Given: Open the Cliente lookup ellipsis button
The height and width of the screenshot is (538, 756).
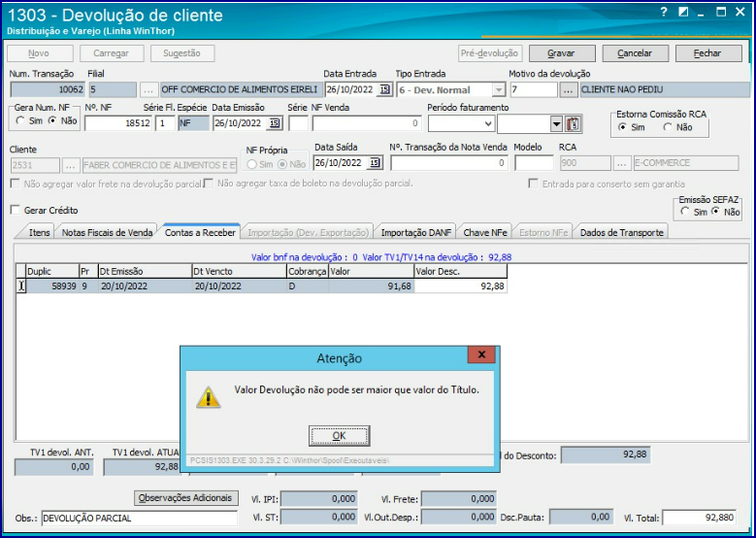Looking at the screenshot, I should [x=71, y=165].
